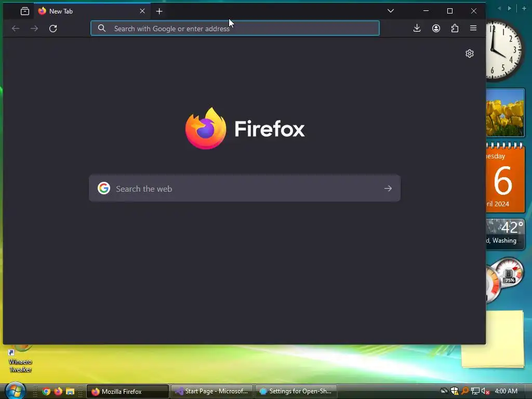Show previous sidebar gadgets page arrow
Screen dimensions: 532x399
[x=499, y=8]
